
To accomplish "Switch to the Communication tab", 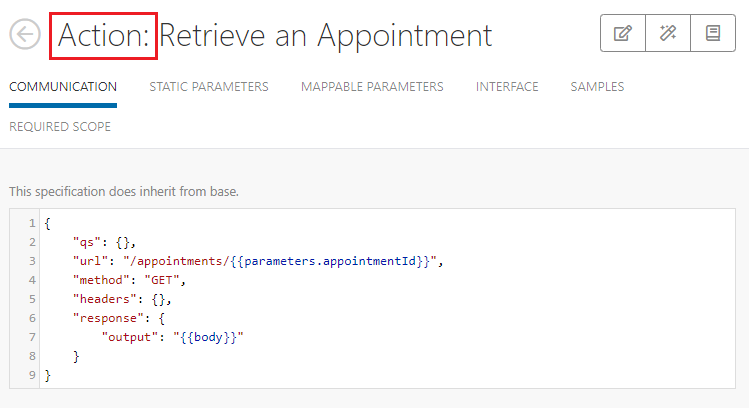I will click(x=63, y=87).
